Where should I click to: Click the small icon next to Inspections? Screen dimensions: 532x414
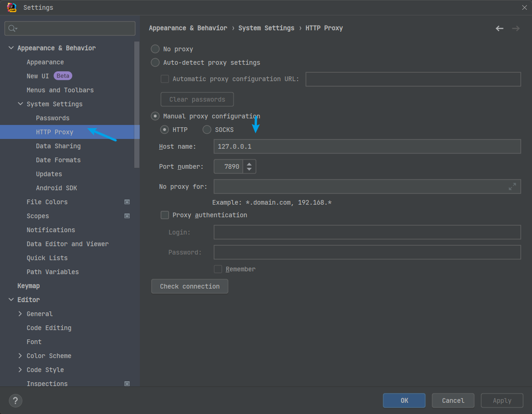click(127, 383)
